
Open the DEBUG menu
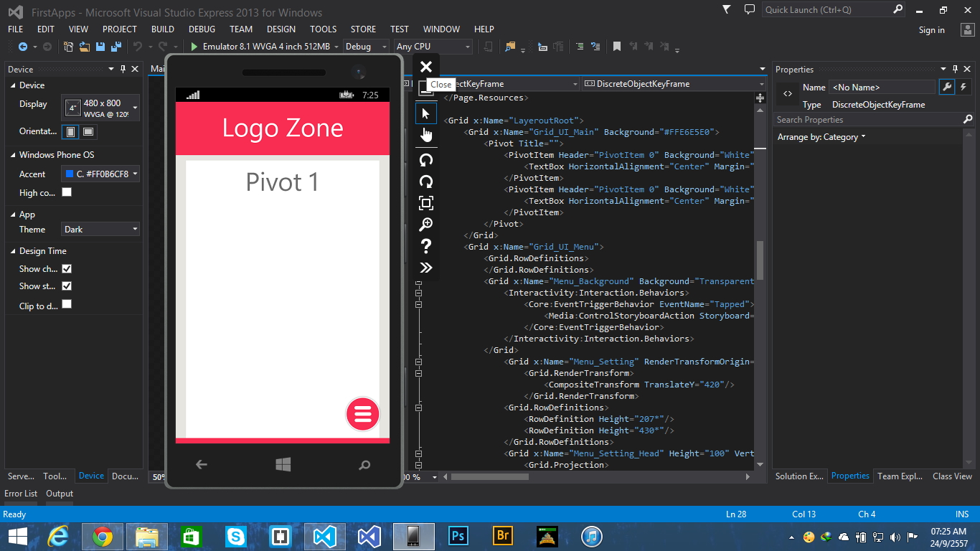[202, 29]
